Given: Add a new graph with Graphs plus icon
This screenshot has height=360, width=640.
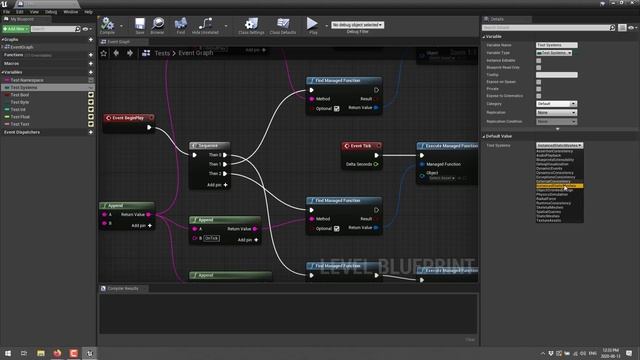Looking at the screenshot, I should click(x=91, y=40).
